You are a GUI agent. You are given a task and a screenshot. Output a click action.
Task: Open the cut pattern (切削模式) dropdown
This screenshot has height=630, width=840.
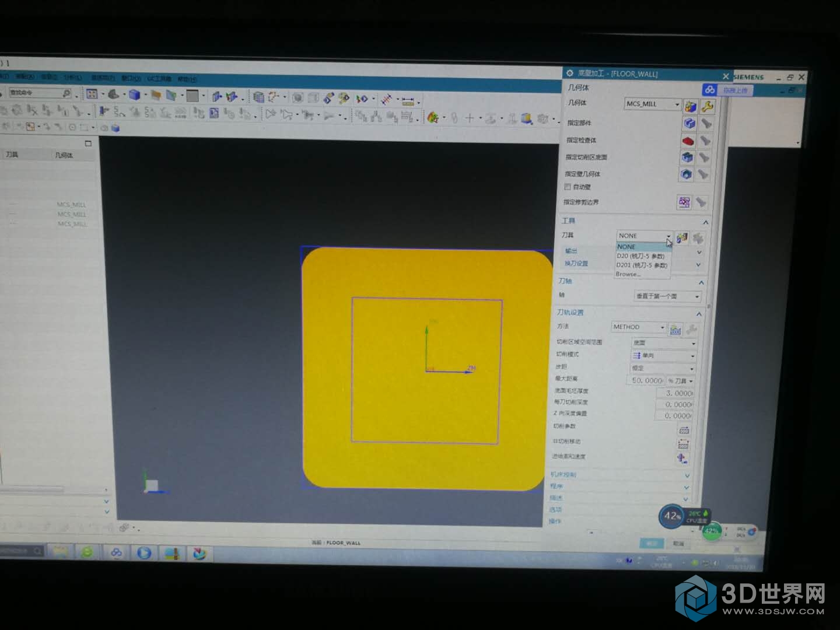point(663,356)
